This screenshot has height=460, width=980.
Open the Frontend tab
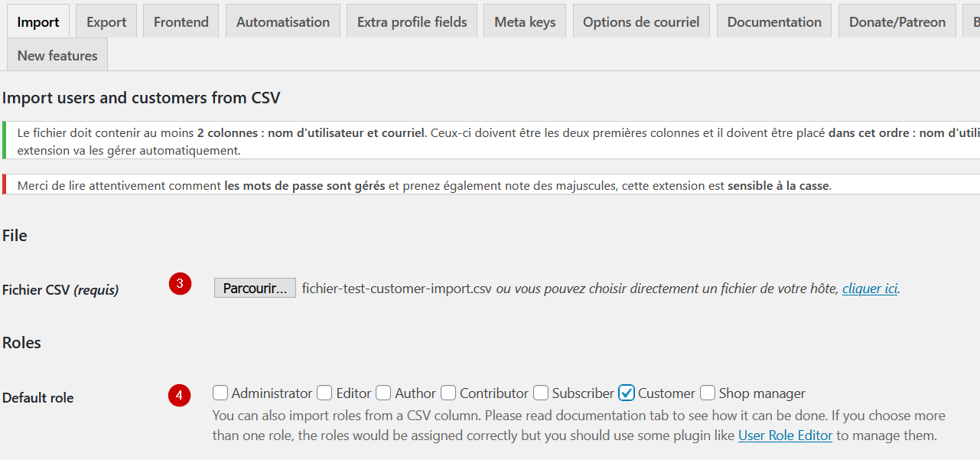pyautogui.click(x=181, y=21)
